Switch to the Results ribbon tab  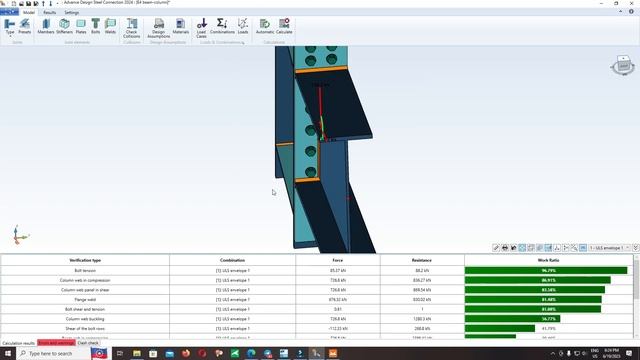(49, 13)
